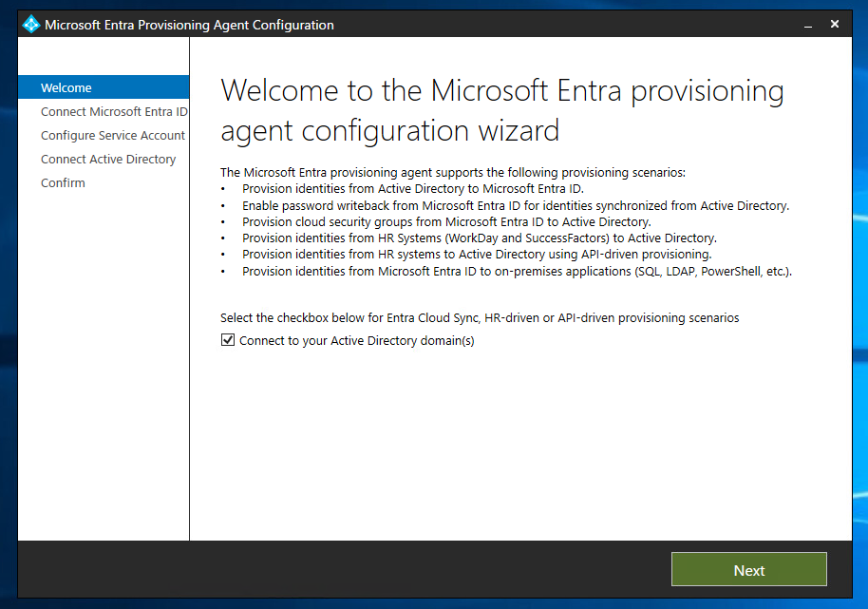Click the on-premises applications (SQL, LDAP) bullet
Viewport: 868px width, 609px height.
pyautogui.click(x=517, y=272)
